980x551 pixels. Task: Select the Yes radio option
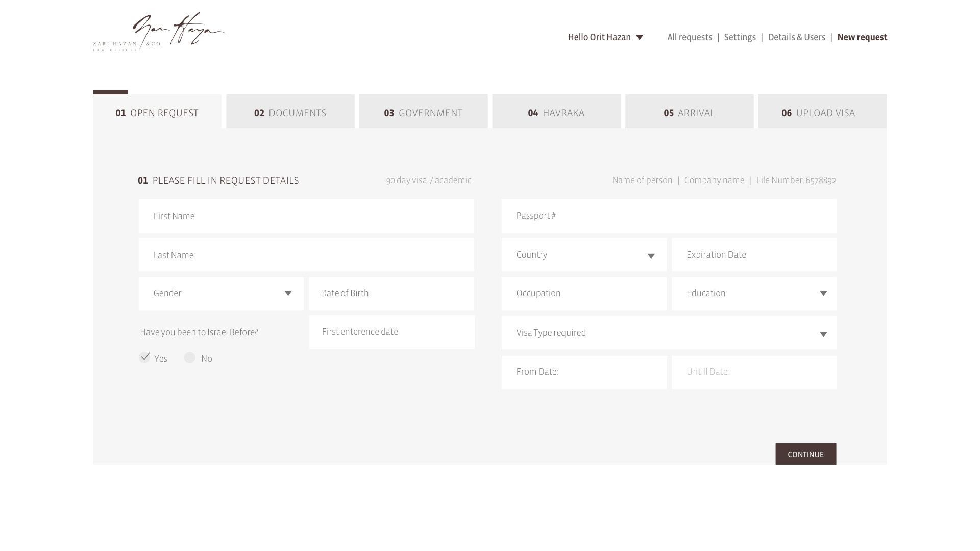144,357
